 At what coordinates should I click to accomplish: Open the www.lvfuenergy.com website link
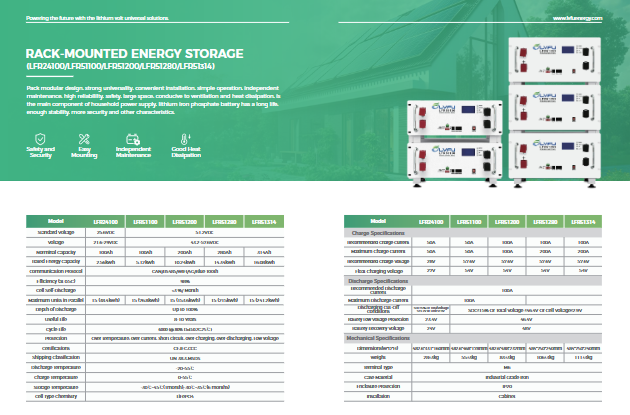(577, 18)
